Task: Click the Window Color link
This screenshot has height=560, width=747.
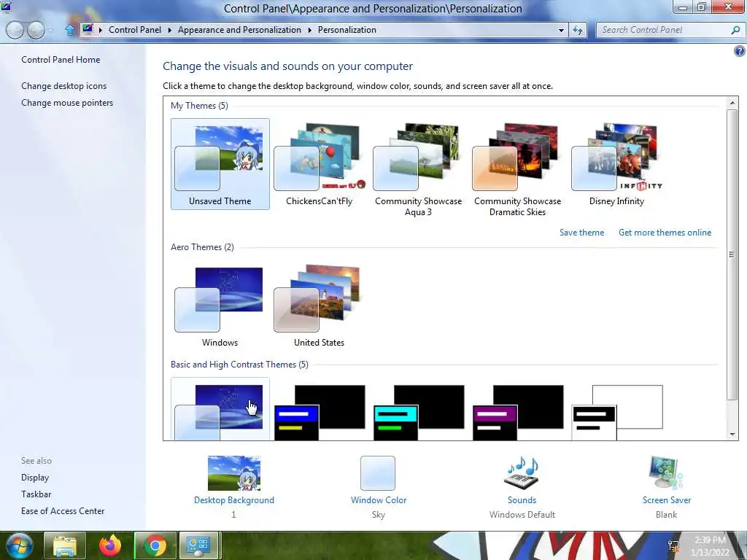Action: point(379,500)
